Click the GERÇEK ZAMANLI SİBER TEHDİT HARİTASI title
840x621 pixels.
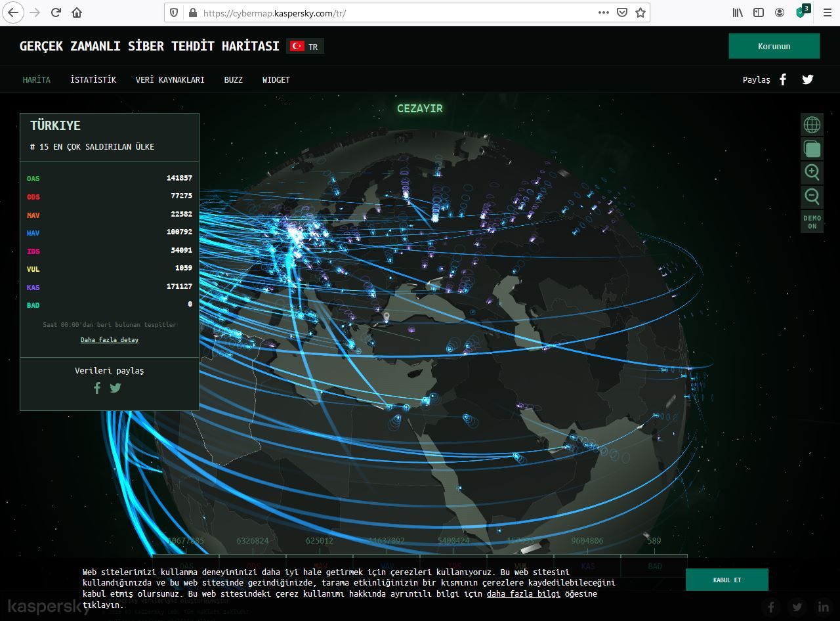pos(150,46)
